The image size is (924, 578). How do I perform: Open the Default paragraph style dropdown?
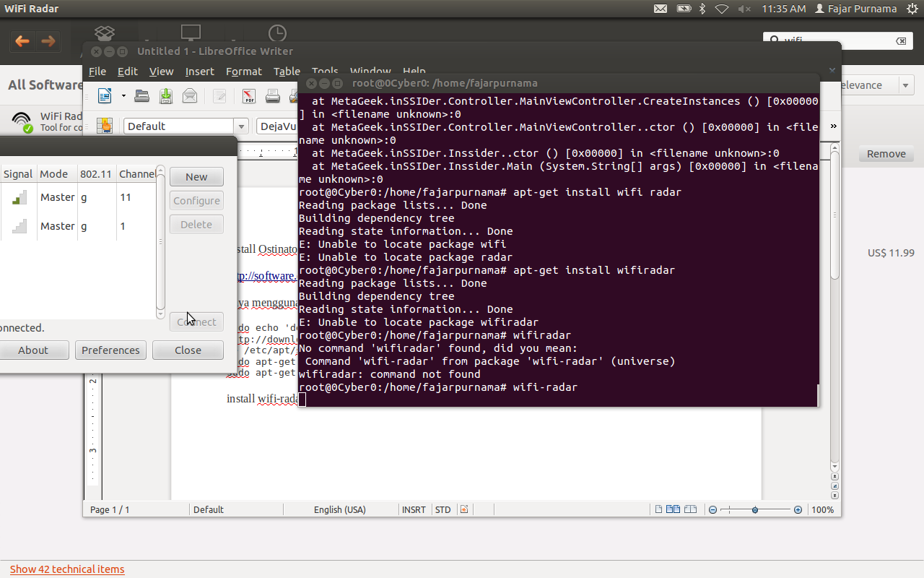coord(241,126)
